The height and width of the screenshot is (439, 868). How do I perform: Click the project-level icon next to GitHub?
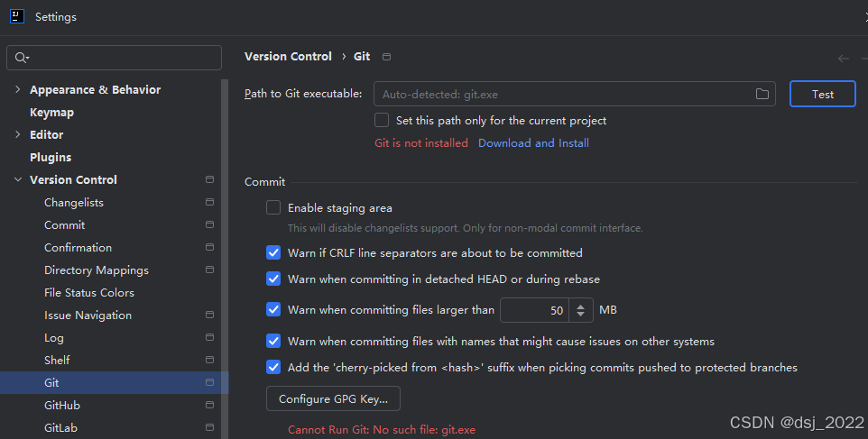209,406
